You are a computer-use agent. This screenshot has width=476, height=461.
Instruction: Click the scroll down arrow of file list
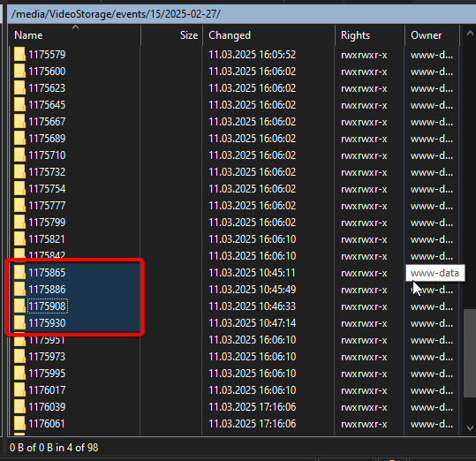click(x=470, y=428)
